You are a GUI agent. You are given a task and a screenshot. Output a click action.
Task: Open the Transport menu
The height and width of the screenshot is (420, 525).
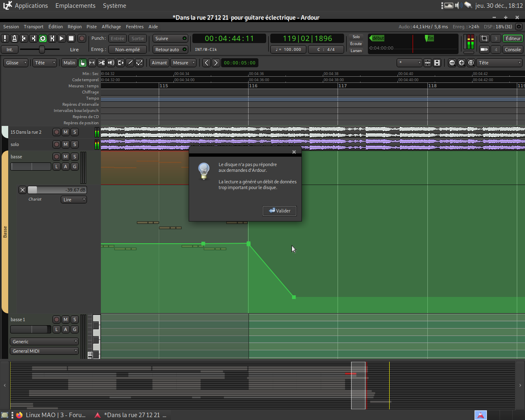coord(33,27)
